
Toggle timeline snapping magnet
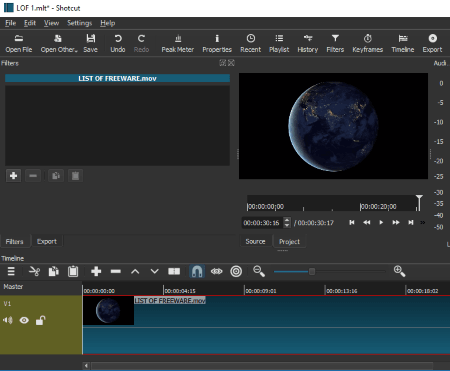pos(197,271)
